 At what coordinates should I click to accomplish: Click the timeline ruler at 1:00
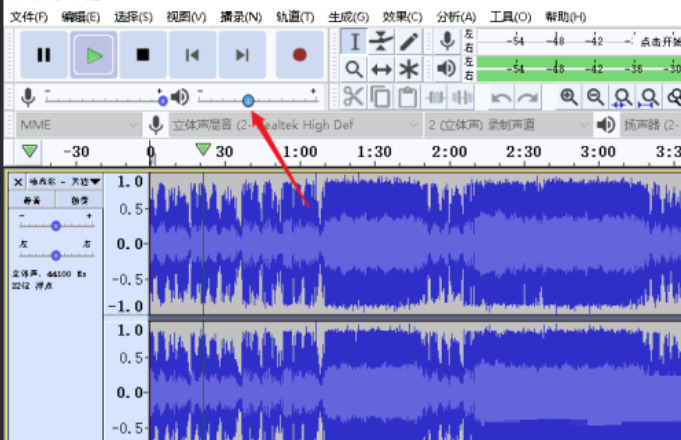click(x=300, y=152)
